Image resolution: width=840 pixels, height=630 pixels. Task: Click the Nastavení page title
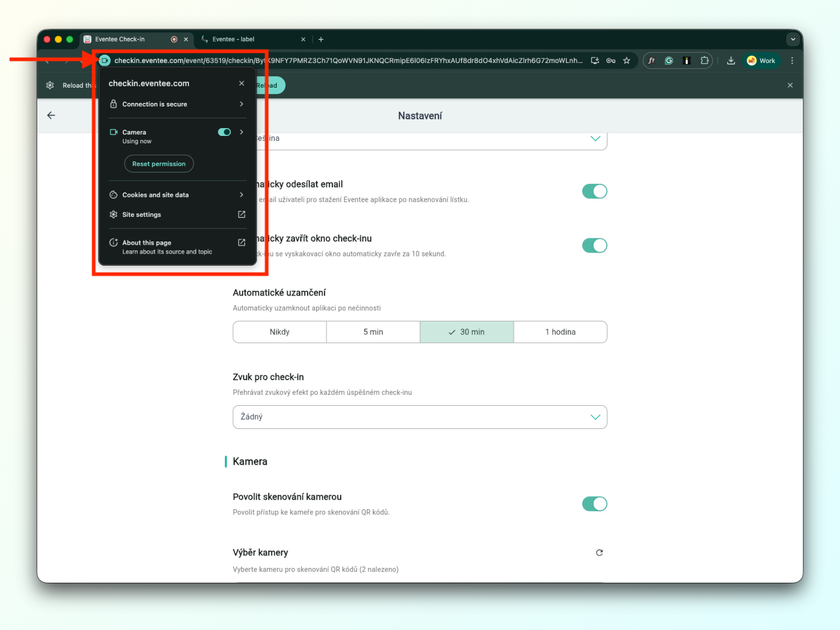420,115
